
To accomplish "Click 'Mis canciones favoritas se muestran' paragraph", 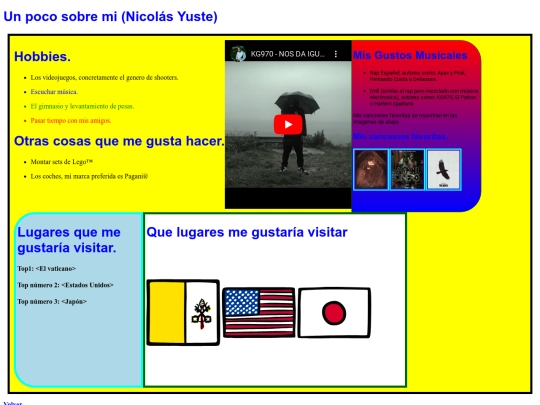I will coord(405,119).
